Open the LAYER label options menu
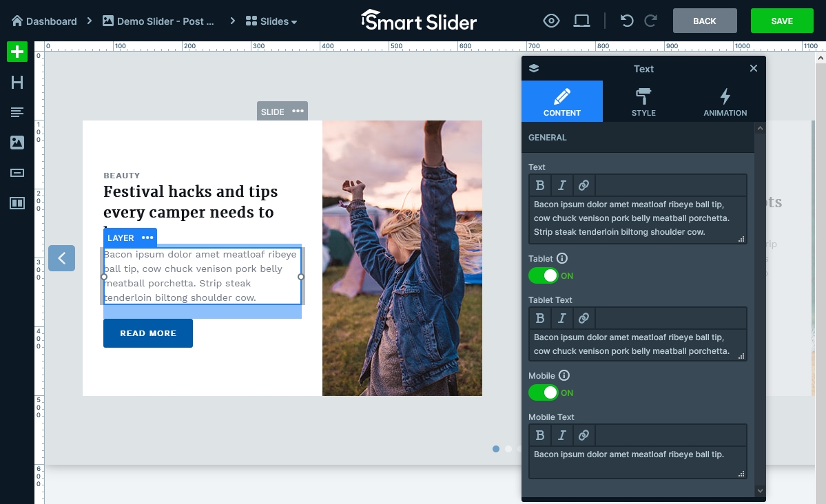826x504 pixels. 147,238
